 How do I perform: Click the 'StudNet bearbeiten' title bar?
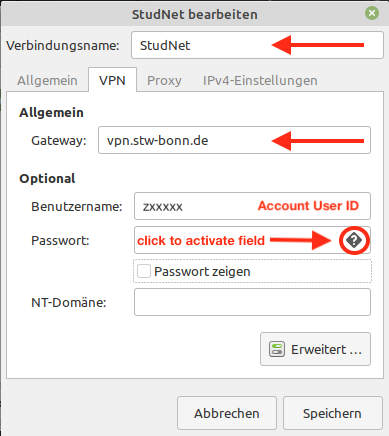tap(195, 14)
